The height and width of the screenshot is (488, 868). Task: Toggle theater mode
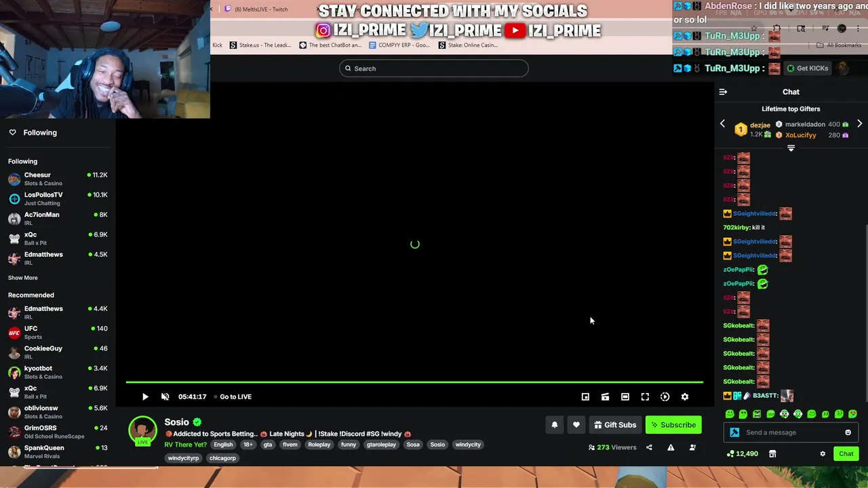625,396
